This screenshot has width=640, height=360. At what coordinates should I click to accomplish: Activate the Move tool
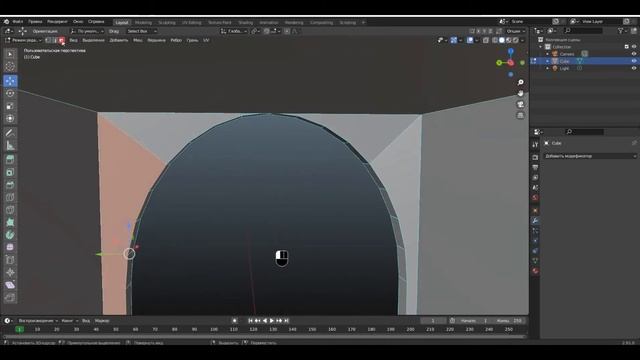10,81
